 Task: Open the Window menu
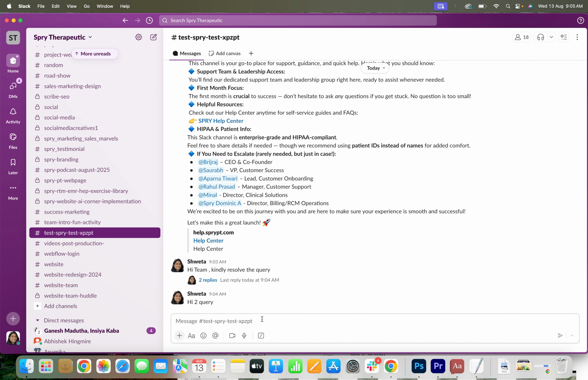[x=105, y=6]
